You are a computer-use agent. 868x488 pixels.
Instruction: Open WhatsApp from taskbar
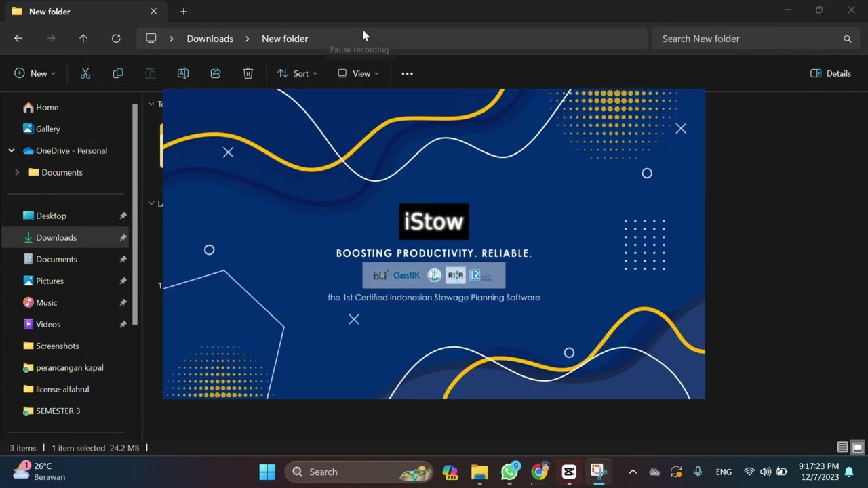[x=509, y=472]
